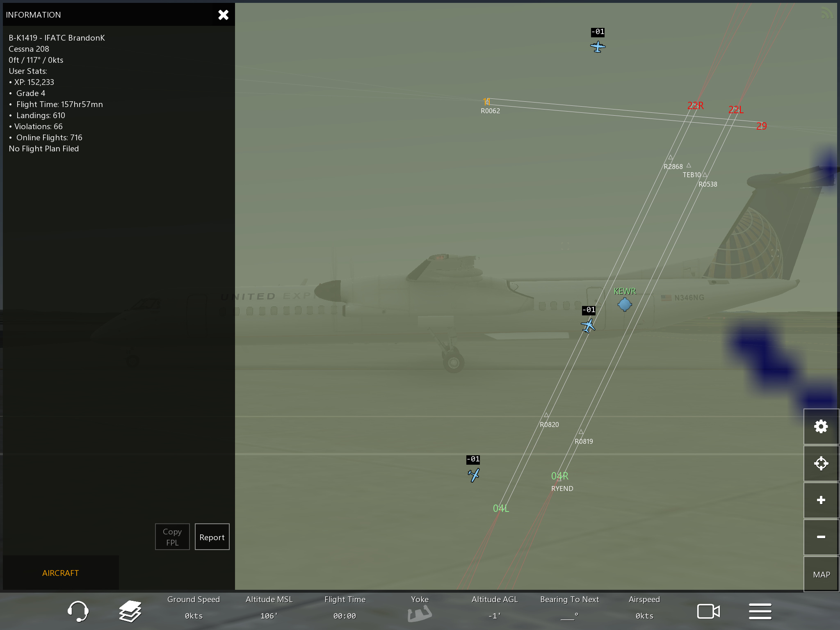The width and height of the screenshot is (840, 630).
Task: Open camera view options icon
Action: [x=708, y=611]
